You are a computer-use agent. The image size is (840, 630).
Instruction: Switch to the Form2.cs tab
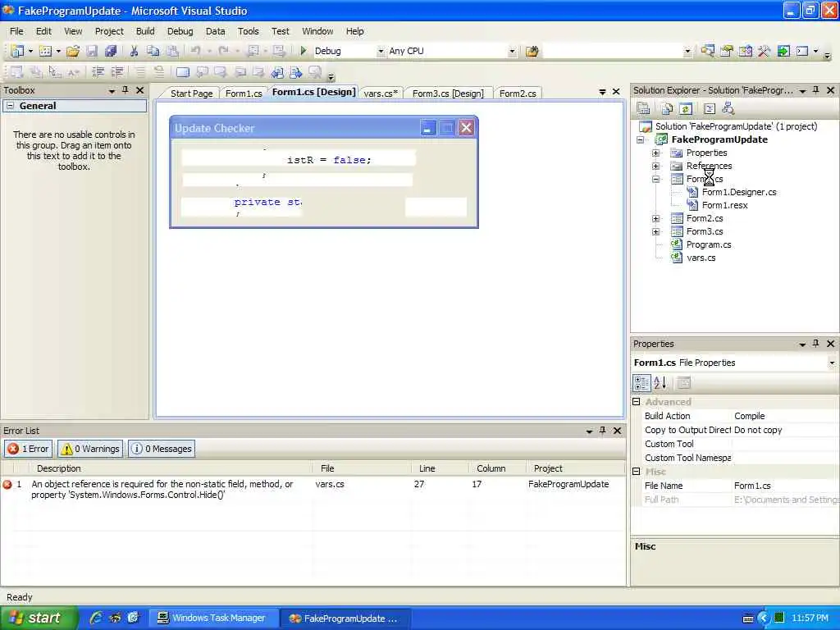coord(518,94)
